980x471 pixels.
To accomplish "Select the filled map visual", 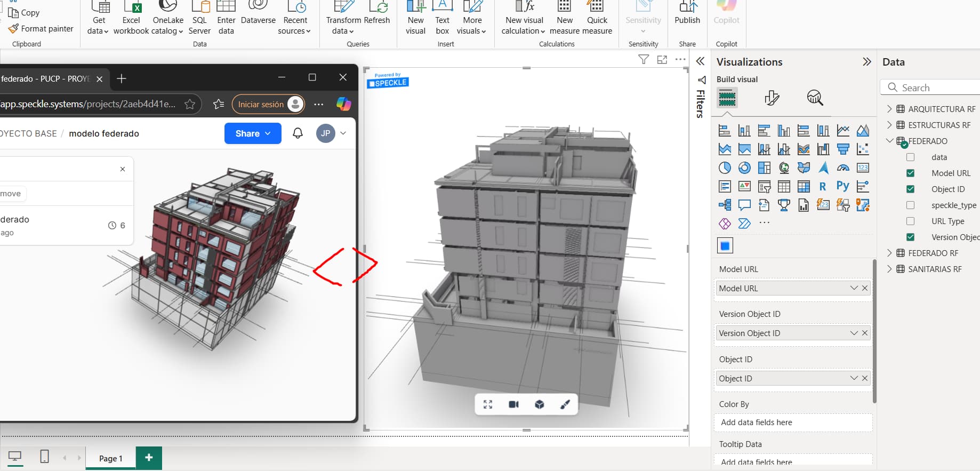I will (804, 168).
